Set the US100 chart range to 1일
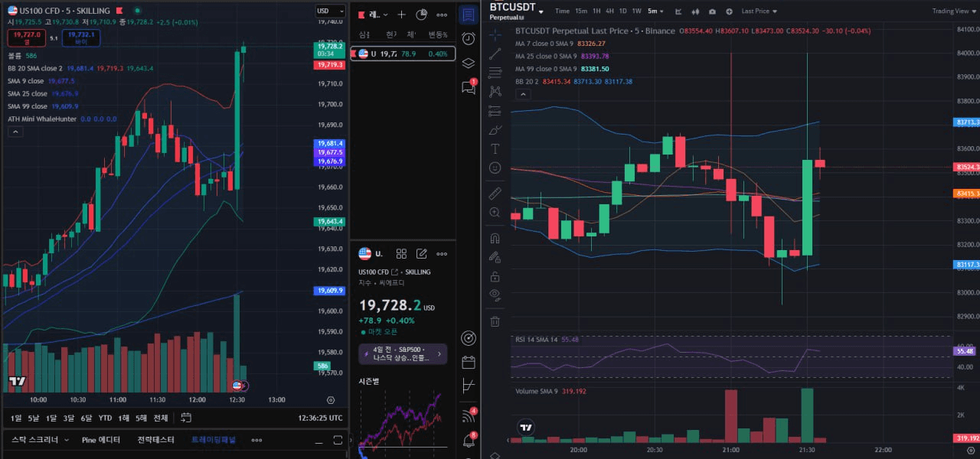 16,418
